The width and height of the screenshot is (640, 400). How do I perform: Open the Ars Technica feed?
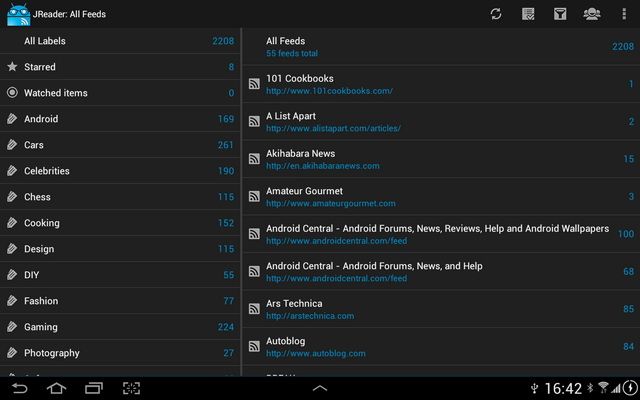pos(441,309)
